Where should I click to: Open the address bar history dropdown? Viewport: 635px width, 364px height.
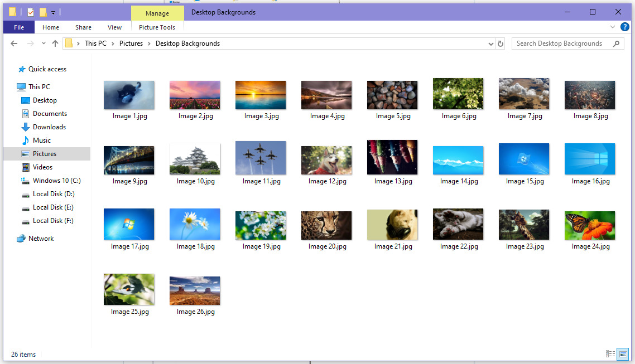click(491, 43)
